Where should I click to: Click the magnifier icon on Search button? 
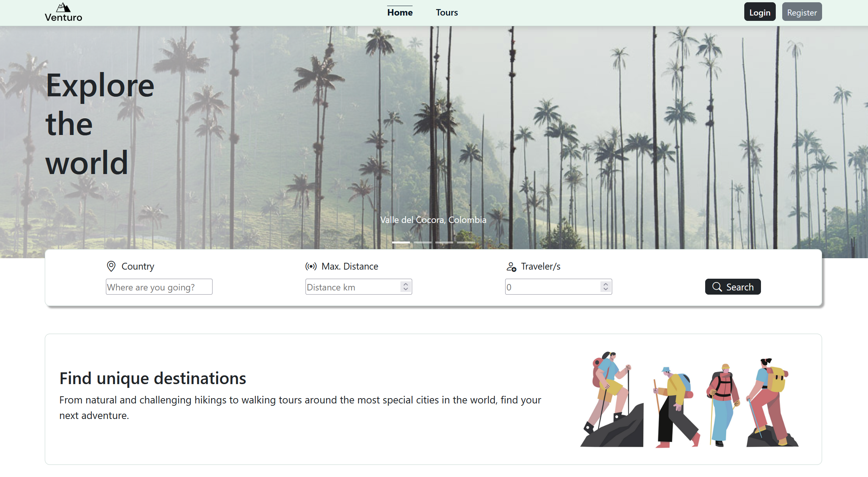click(717, 287)
